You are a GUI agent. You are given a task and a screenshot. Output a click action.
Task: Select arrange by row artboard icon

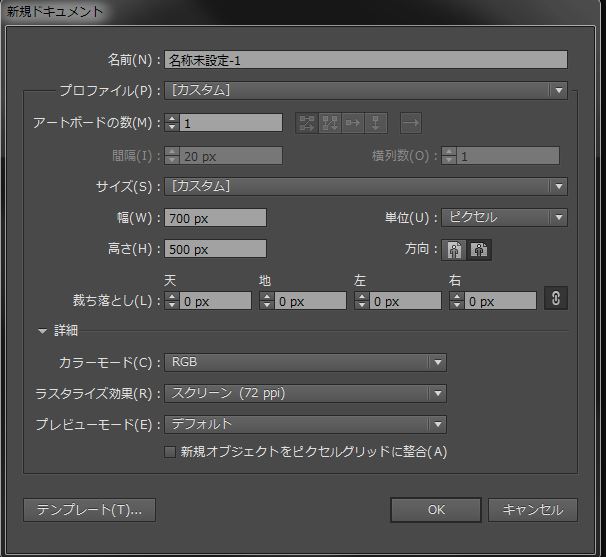[352, 123]
